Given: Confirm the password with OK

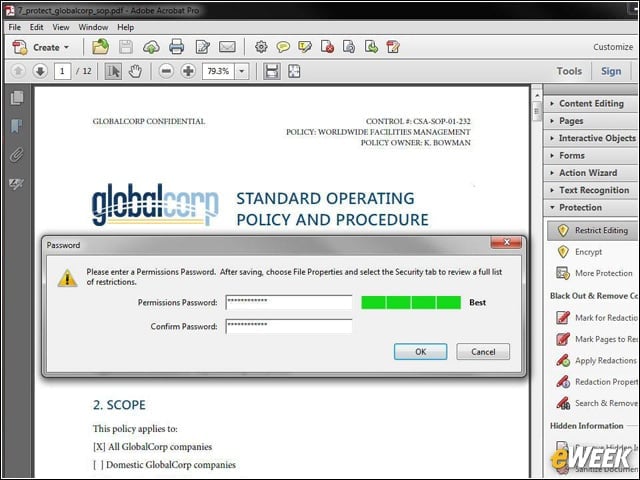Looking at the screenshot, I should 420,352.
